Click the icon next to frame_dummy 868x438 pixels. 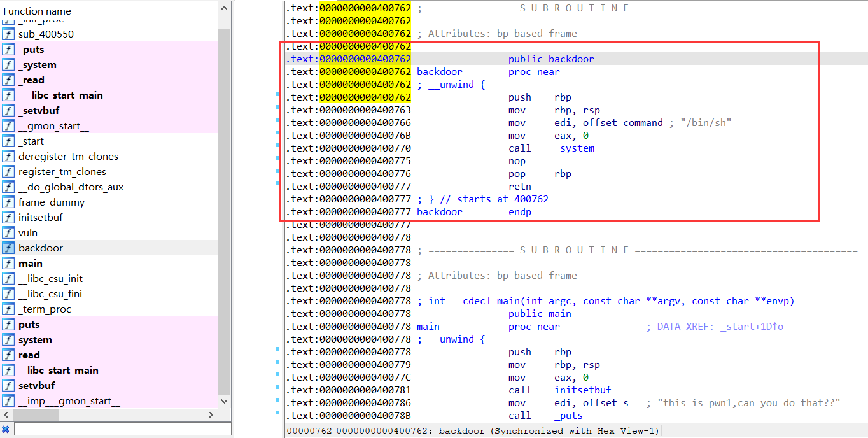[8, 202]
